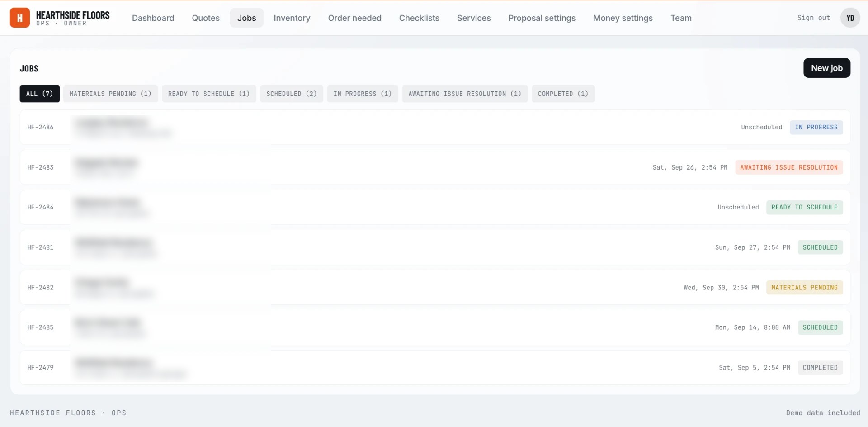Filter by Materials Pending (1)

coord(110,94)
